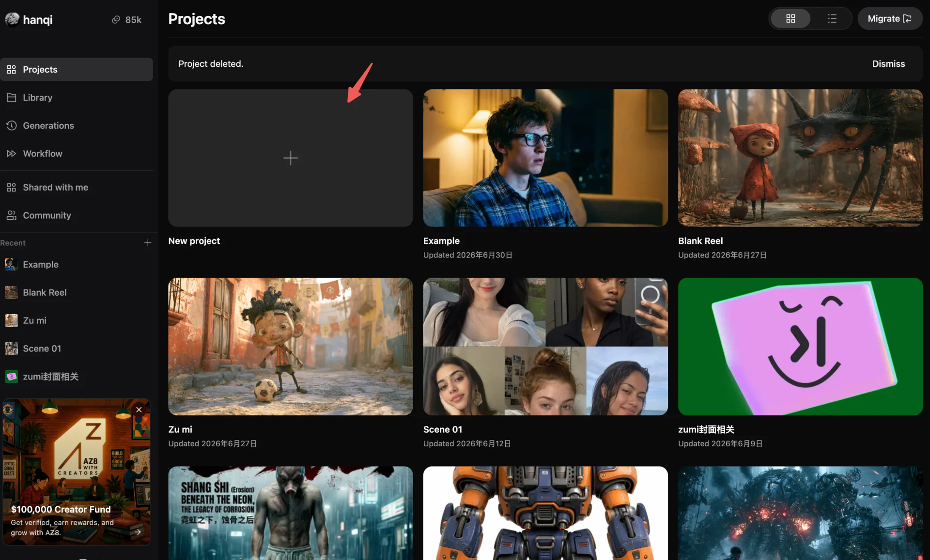Click the Migrate button
This screenshot has height=560, width=930.
890,19
